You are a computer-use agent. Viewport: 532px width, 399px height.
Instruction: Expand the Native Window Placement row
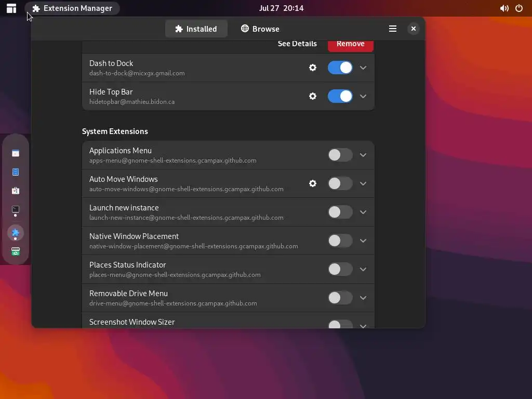pos(363,241)
